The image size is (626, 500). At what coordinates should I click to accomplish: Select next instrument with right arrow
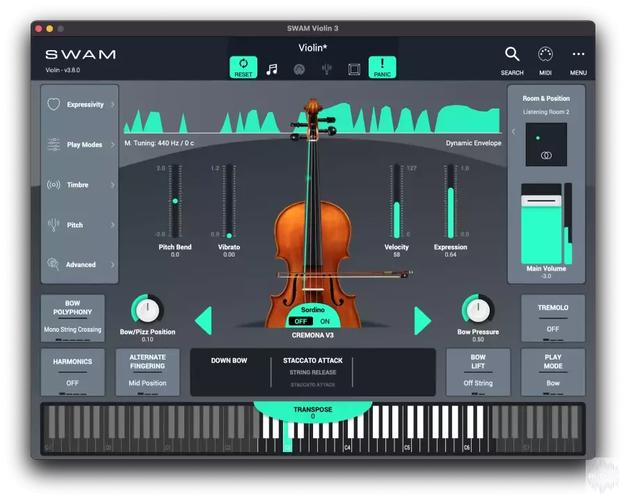click(422, 321)
